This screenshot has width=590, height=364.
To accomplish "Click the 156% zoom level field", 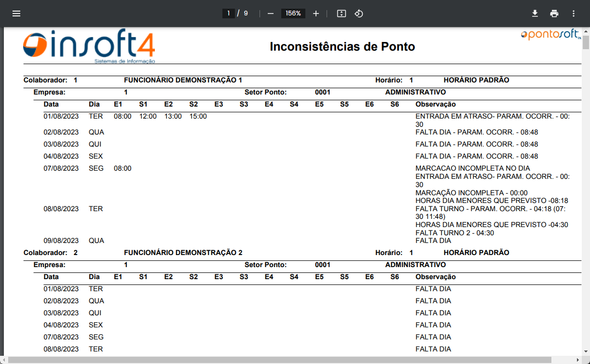I will [293, 13].
